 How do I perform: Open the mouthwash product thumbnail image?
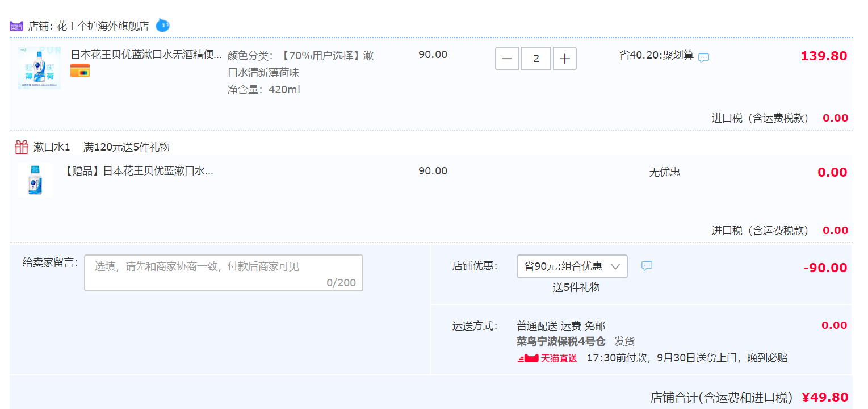(x=39, y=68)
